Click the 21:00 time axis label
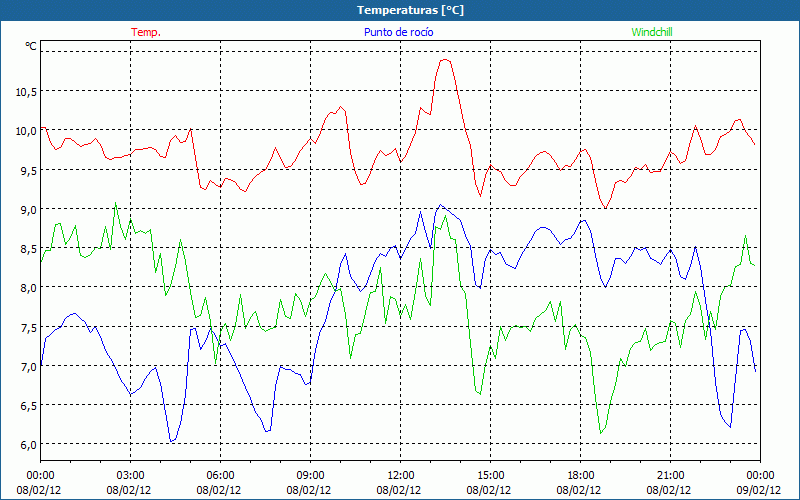 (670, 476)
